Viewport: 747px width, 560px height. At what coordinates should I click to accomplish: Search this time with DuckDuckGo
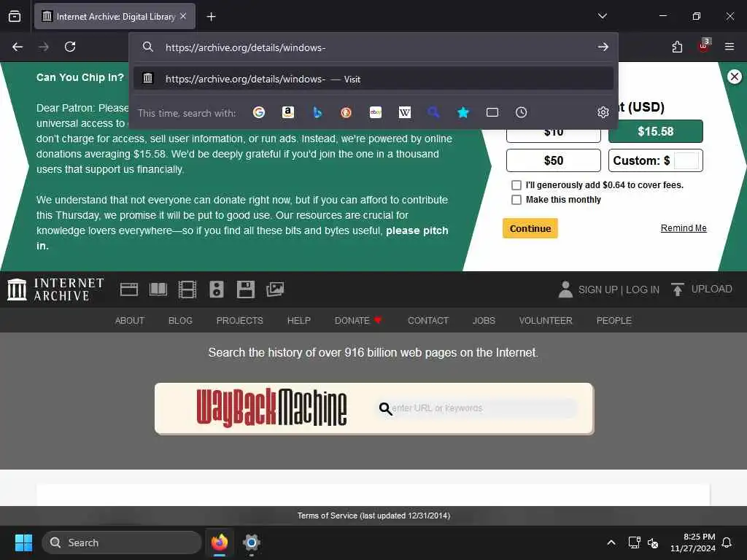[347, 112]
